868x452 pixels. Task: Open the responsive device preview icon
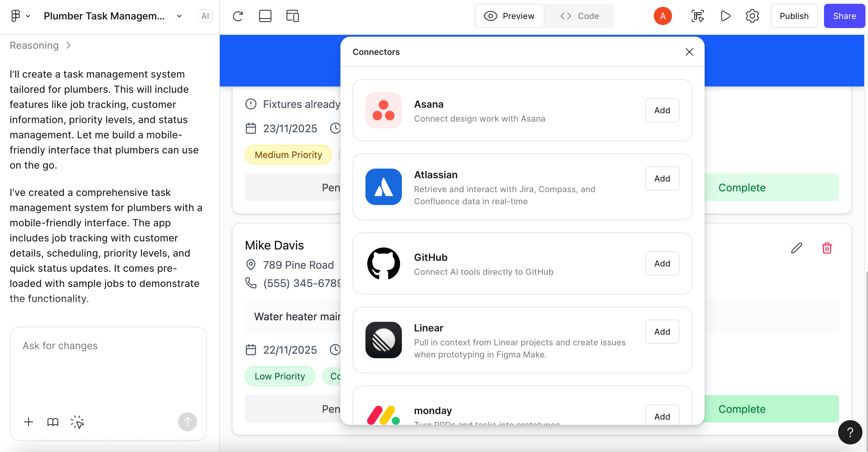[292, 16]
